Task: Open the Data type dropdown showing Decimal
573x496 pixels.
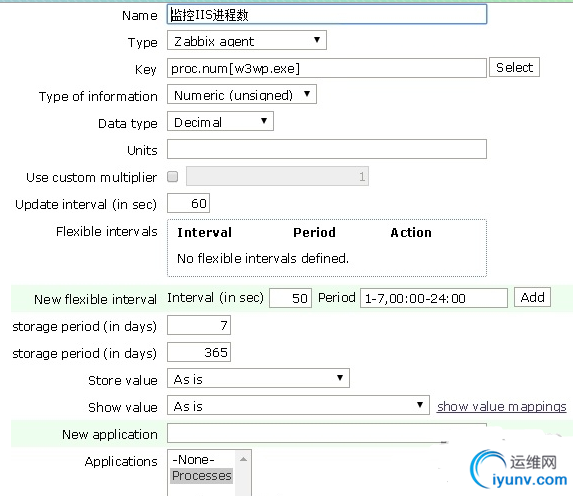Action: point(220,122)
